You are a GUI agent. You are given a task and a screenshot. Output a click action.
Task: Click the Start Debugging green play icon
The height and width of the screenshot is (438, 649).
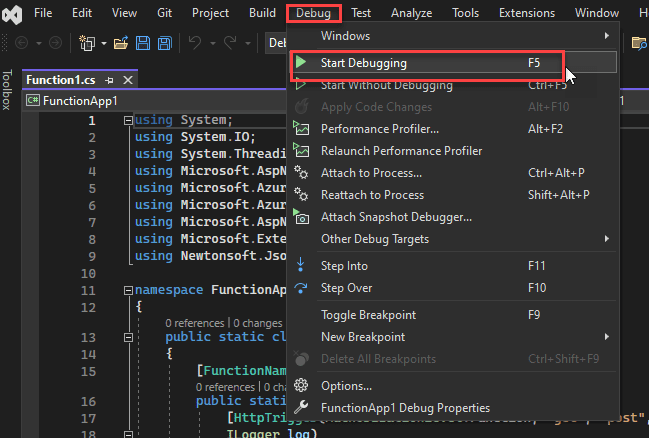tap(301, 62)
